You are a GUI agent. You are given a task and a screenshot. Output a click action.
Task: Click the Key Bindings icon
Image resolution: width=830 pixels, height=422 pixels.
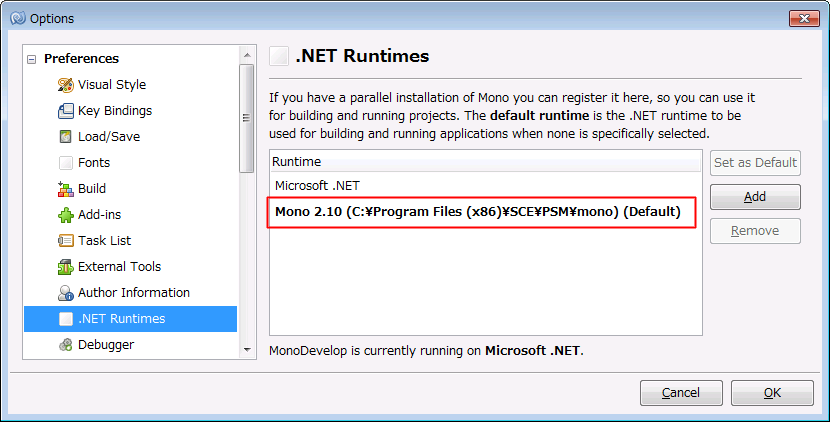click(x=66, y=111)
